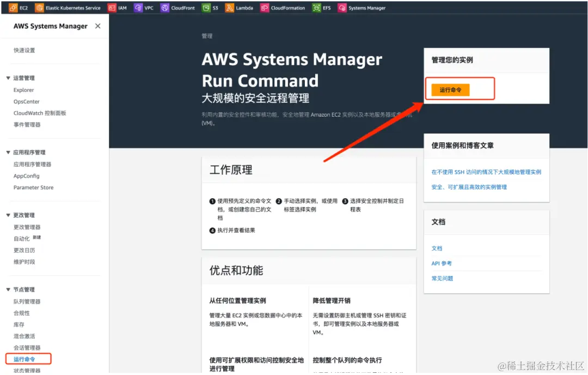Viewport: 588px width, 375px height.
Task: Go to 库存
Action: click(19, 325)
